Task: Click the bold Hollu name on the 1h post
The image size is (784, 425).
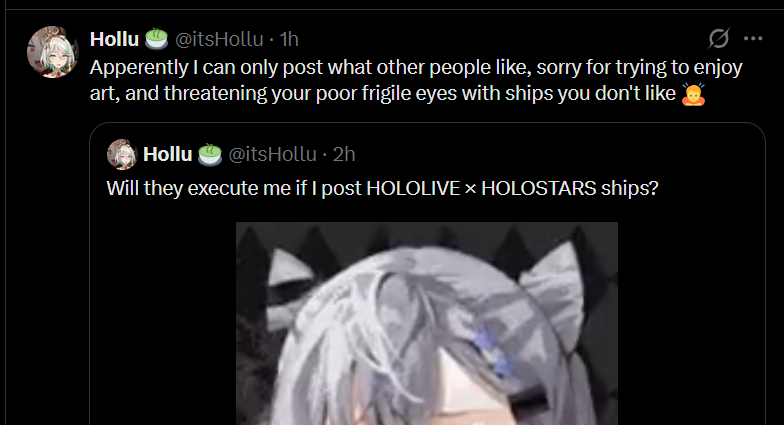Action: (114, 39)
